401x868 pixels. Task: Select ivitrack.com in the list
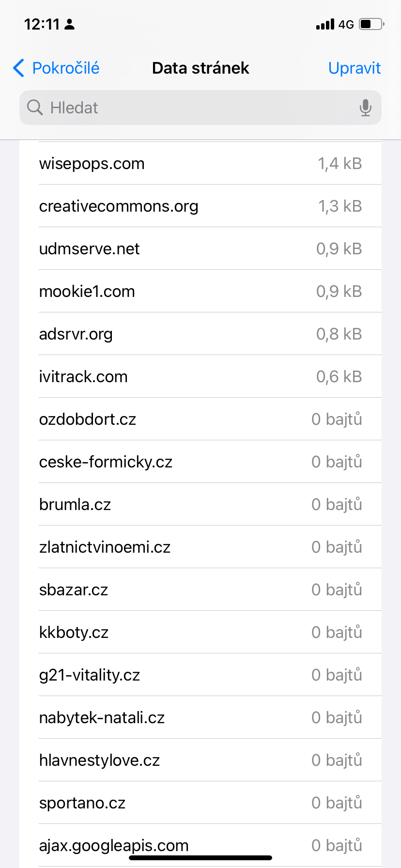click(200, 377)
